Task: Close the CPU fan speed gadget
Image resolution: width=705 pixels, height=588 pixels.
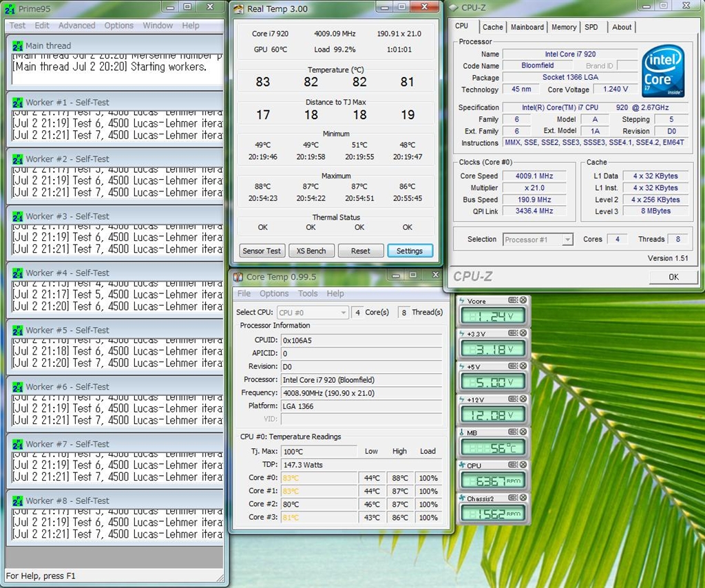Action: 523,465
